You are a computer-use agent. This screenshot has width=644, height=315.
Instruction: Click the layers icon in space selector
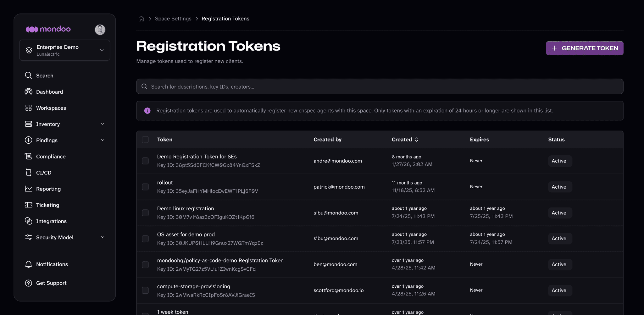(29, 50)
